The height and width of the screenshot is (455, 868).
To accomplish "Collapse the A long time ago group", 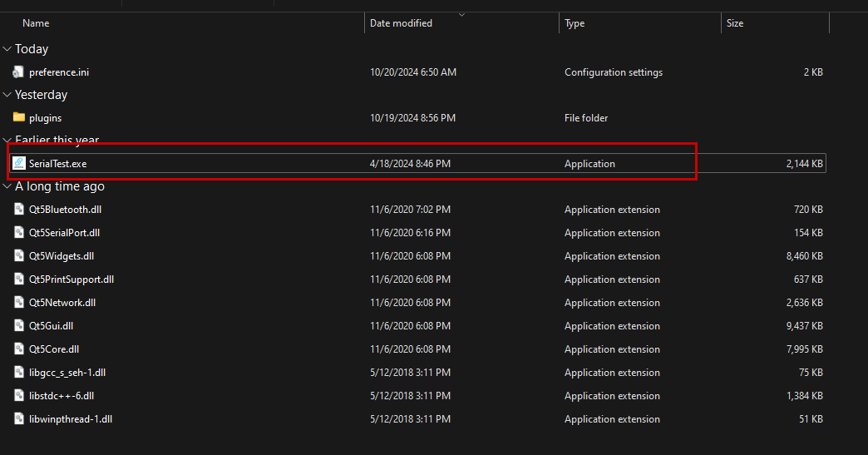I will coord(7,186).
